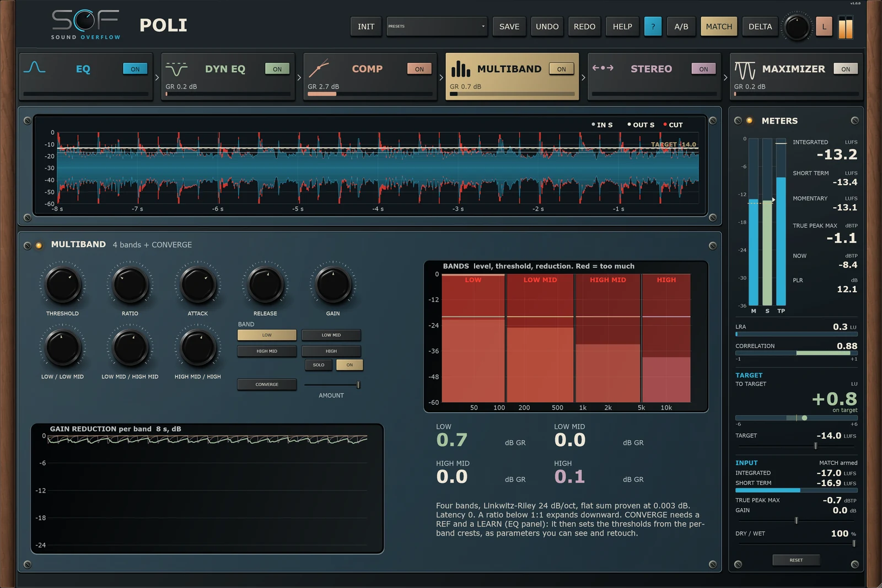Click the chevron between EQ and DYN EQ
This screenshot has height=588, width=882.
(x=157, y=78)
